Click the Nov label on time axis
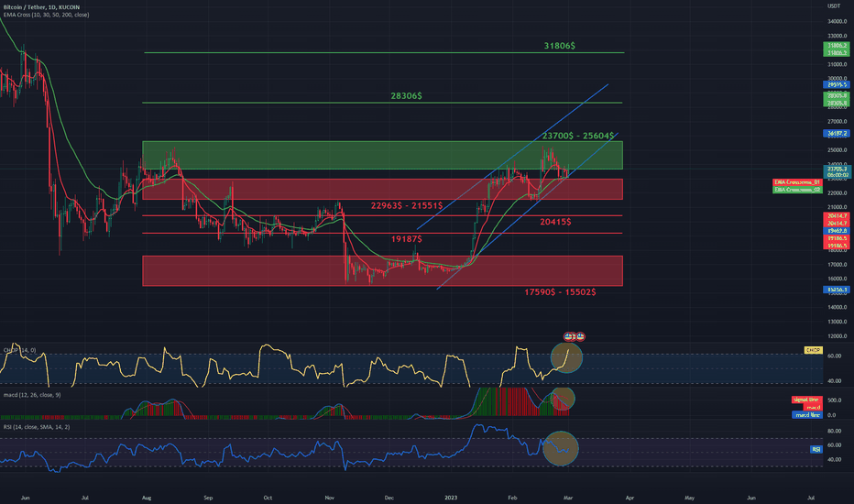 (x=329, y=498)
